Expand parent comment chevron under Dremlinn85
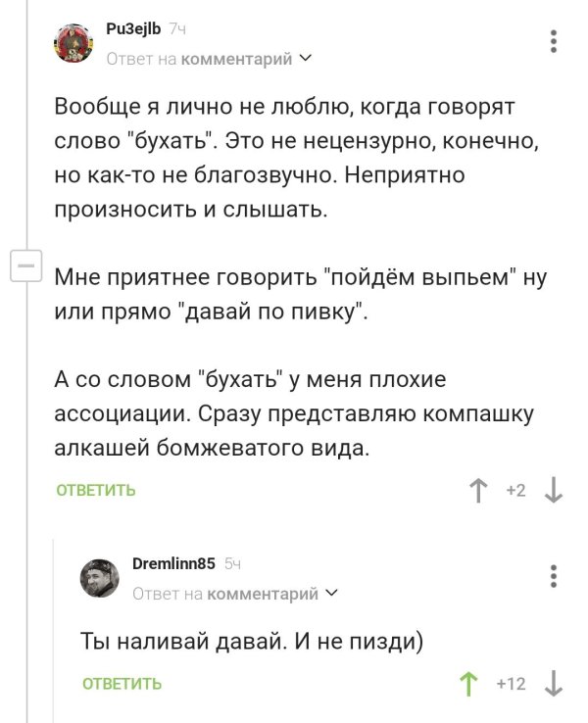The image size is (588, 723). (331, 593)
